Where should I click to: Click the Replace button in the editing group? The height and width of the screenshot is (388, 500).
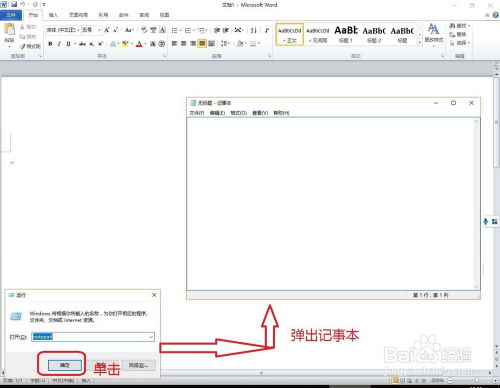point(457,34)
